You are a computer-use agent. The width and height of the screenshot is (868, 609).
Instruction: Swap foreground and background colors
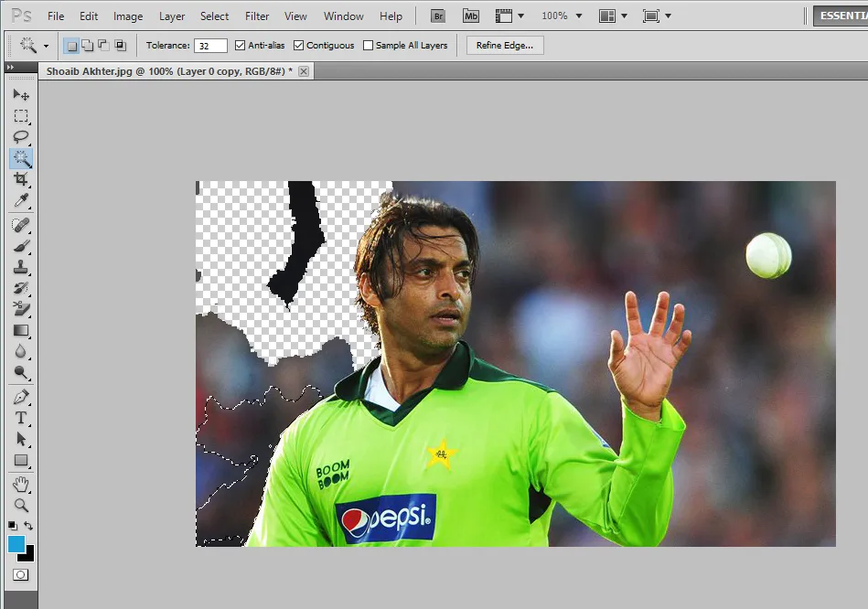point(28,526)
